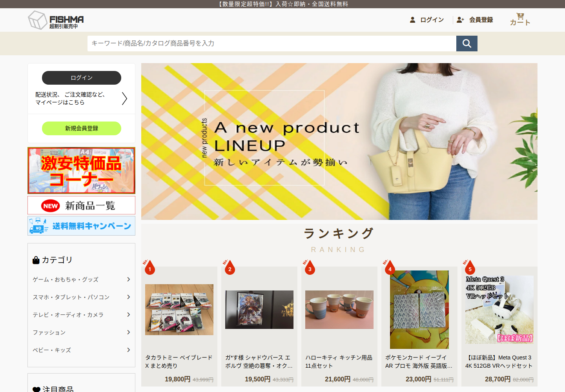565x392 pixels.
Task: Select the ファッション category
Action: 49,332
